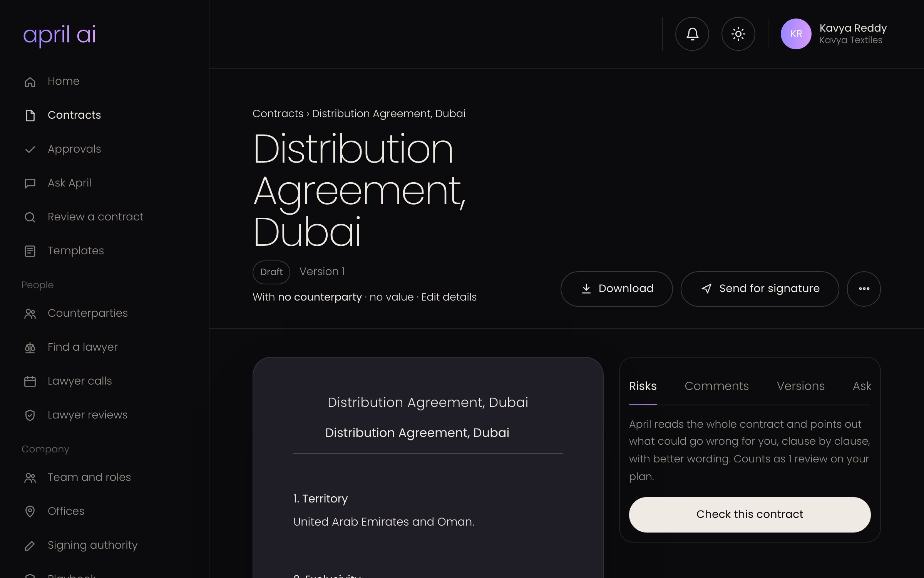Click the Kavya Reddy user name
This screenshot has width=924, height=578.
pyautogui.click(x=853, y=28)
